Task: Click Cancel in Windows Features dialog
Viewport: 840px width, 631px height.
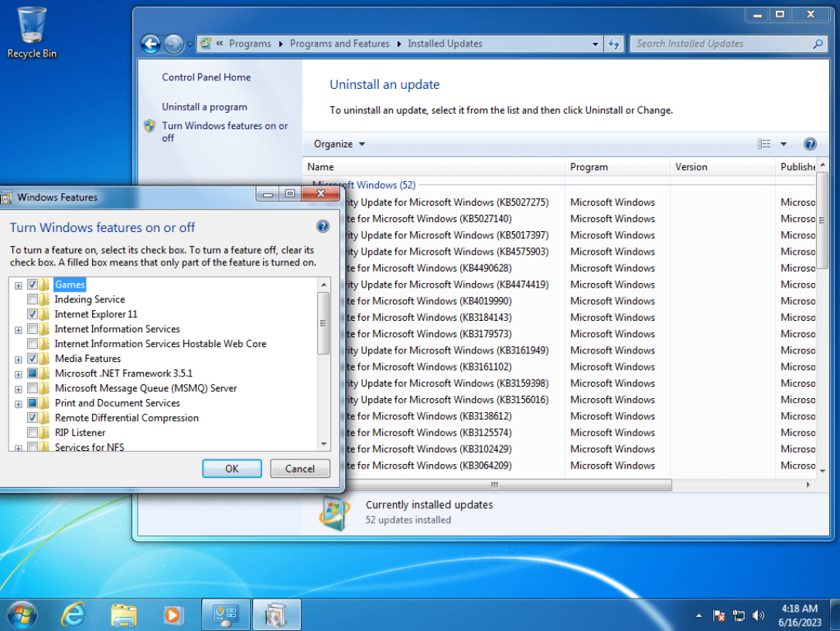Action: pyautogui.click(x=300, y=469)
